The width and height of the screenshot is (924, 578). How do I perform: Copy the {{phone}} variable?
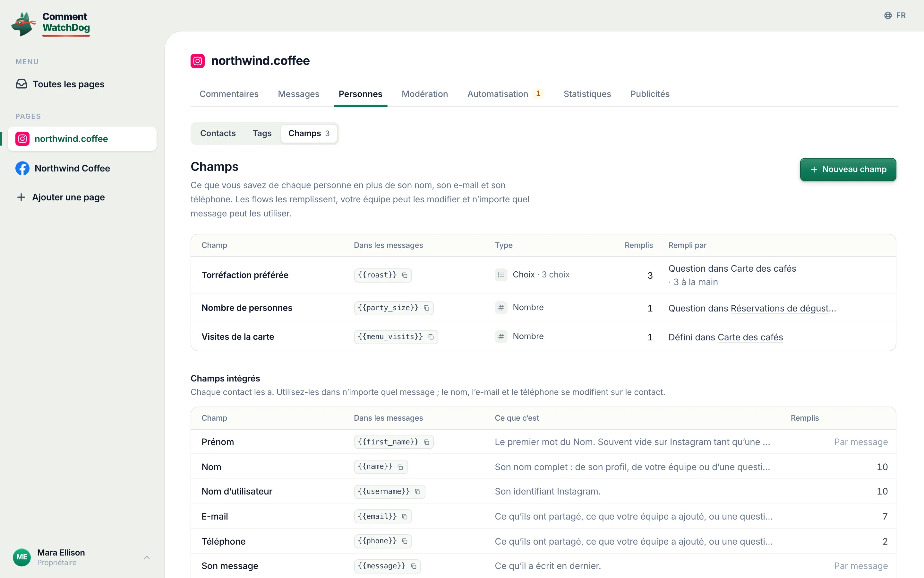(x=405, y=541)
